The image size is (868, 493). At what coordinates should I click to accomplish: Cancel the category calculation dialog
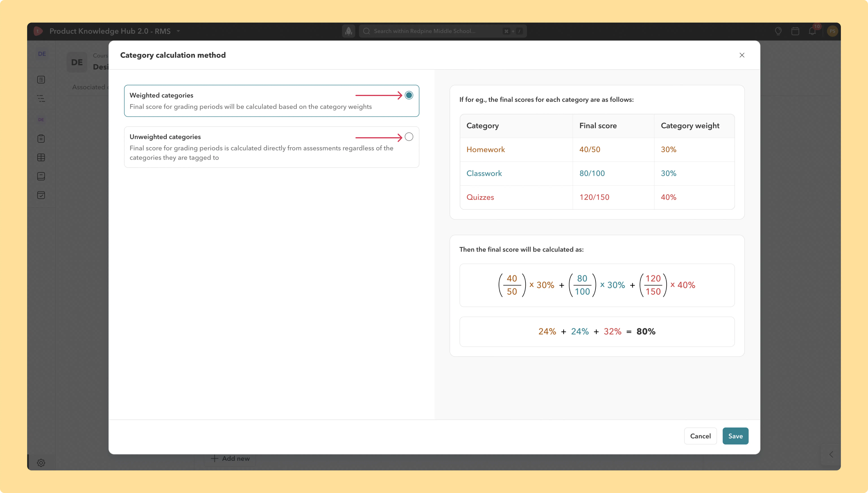[x=700, y=436]
